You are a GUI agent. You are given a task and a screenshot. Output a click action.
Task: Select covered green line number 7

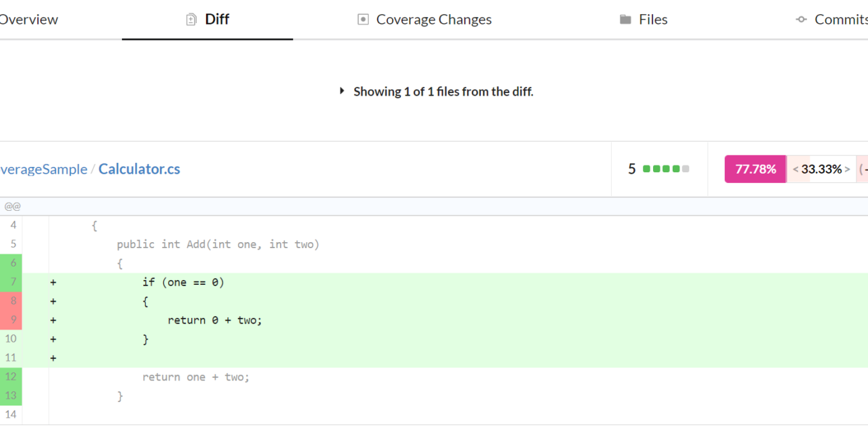(x=12, y=282)
